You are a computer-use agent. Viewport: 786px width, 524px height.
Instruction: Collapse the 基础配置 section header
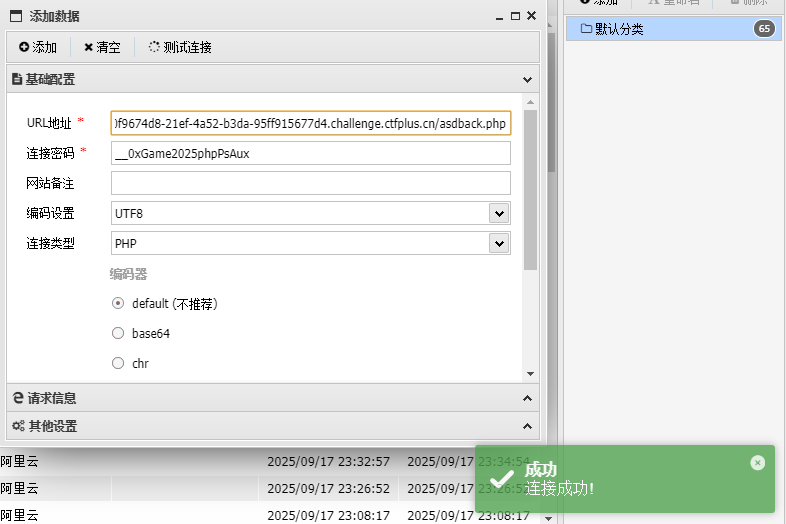pyautogui.click(x=272, y=79)
